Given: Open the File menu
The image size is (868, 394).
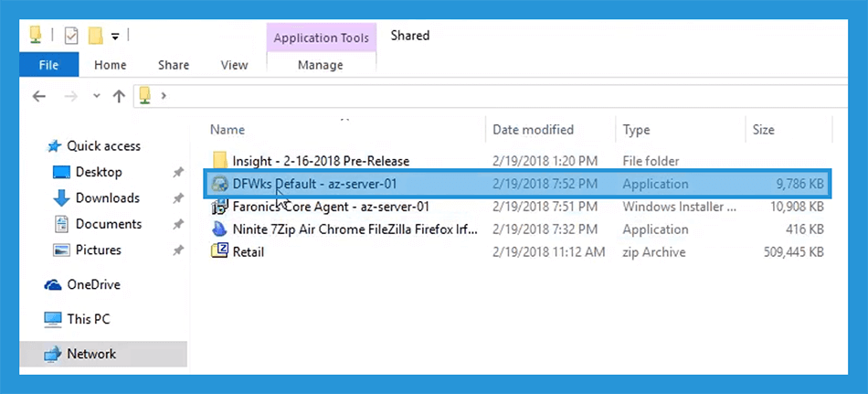Looking at the screenshot, I should tap(48, 65).
